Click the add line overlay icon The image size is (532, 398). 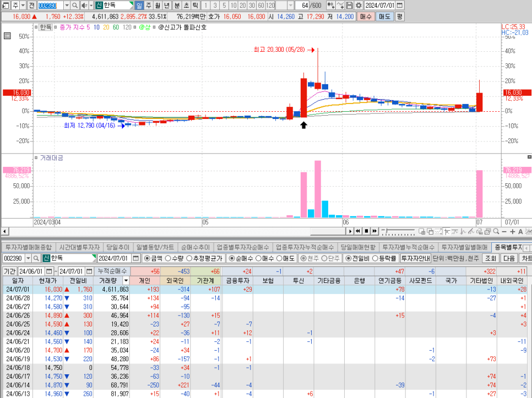[340, 6]
